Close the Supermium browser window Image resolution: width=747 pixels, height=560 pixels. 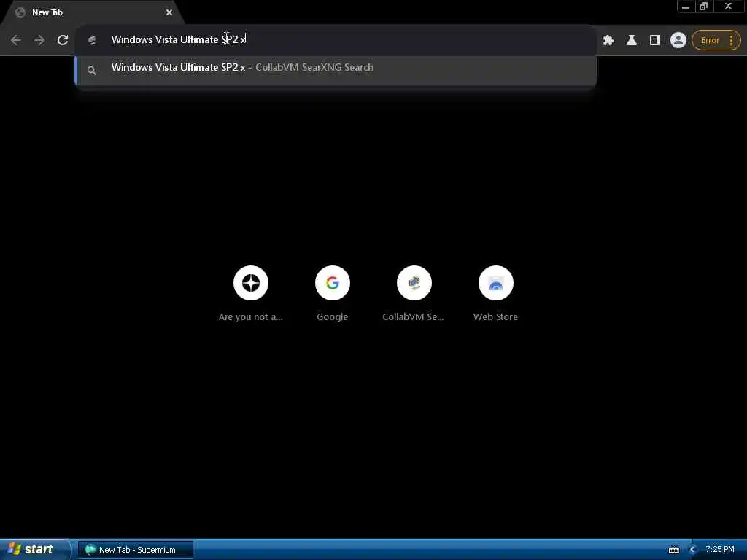(x=729, y=7)
